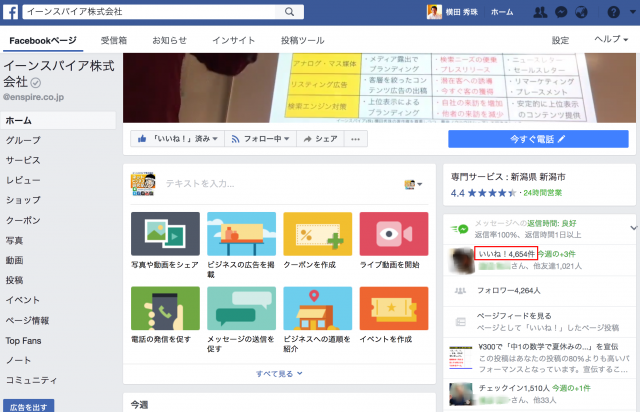The height and width of the screenshot is (412, 640).
Task: Click the 今すぐ電話 button
Action: 538,139
